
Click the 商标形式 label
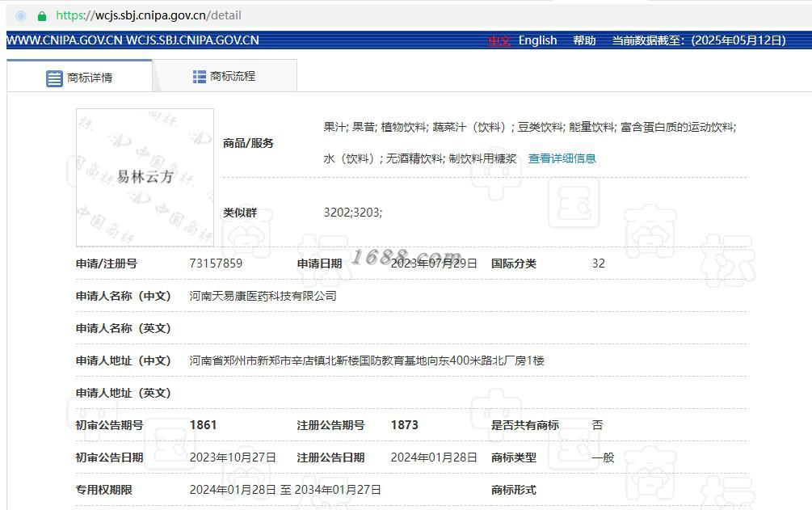[x=514, y=490]
